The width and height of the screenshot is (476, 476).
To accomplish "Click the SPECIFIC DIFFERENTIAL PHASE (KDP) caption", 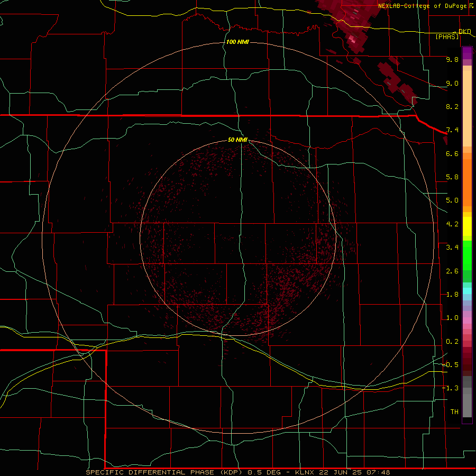I will coord(164,472).
